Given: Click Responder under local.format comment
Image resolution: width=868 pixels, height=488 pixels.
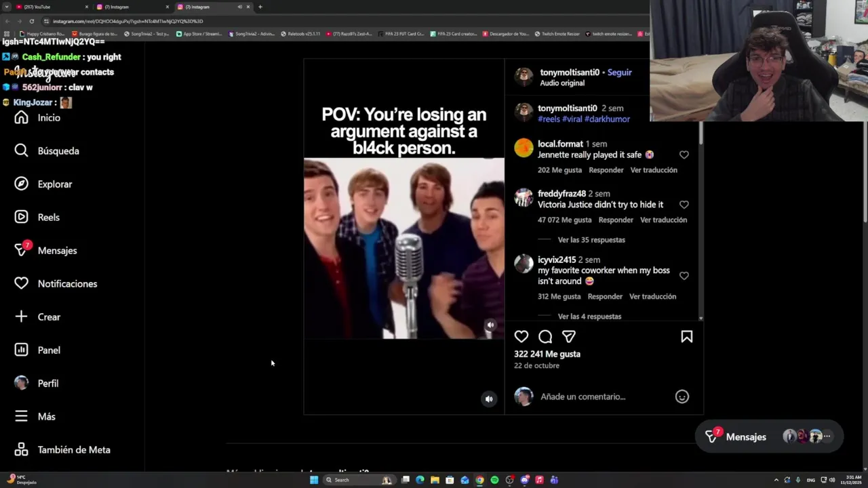Looking at the screenshot, I should [606, 170].
